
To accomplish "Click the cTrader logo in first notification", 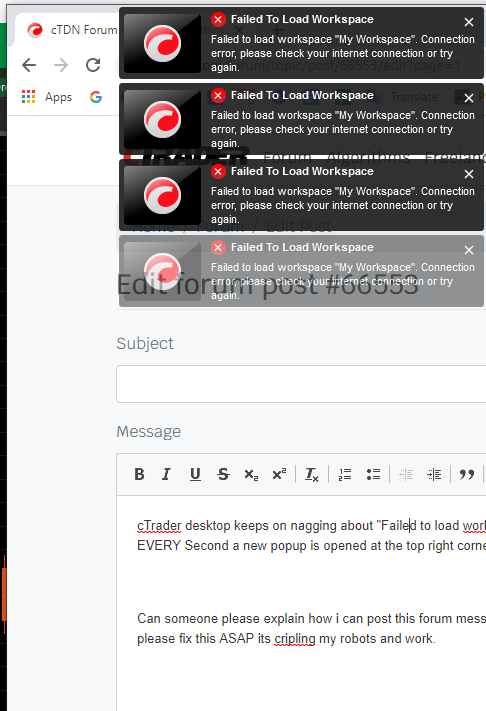I will (x=162, y=44).
